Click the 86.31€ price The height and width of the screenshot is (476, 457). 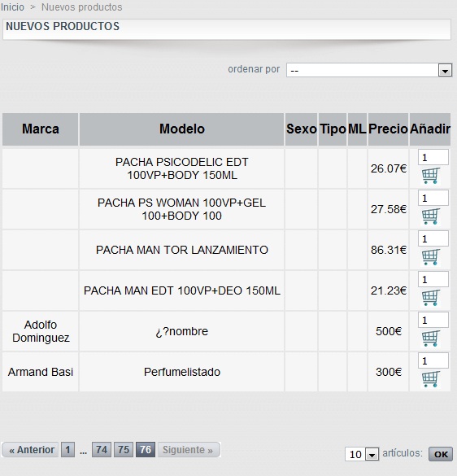coord(389,250)
